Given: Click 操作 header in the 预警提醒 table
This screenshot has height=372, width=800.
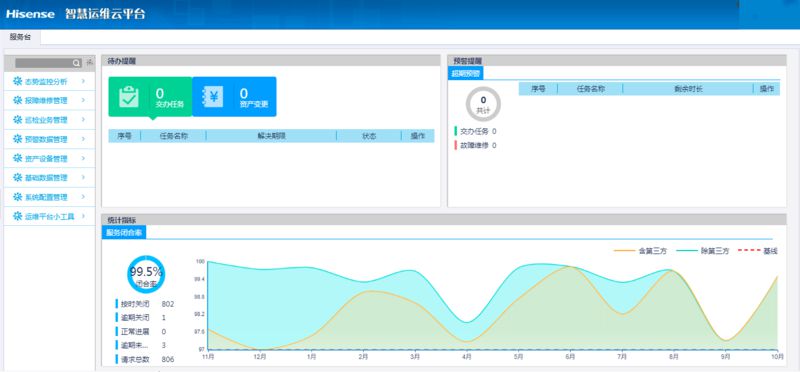Looking at the screenshot, I should click(767, 89).
